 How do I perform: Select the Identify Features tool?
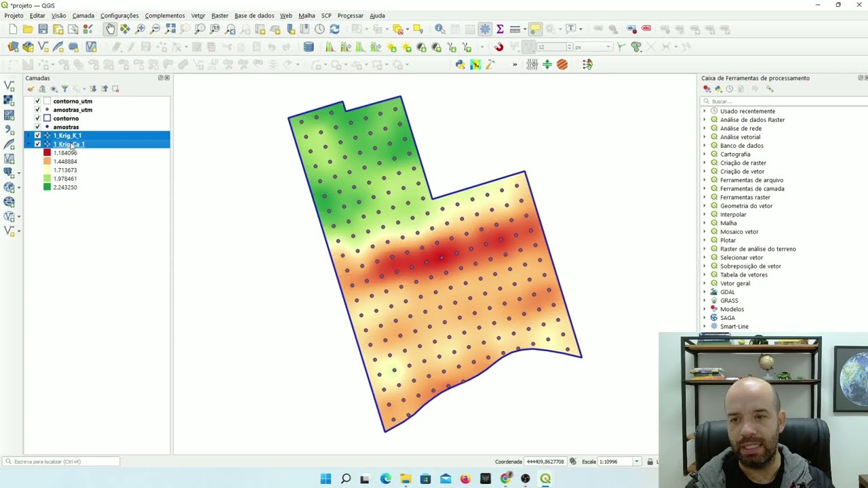tap(439, 29)
